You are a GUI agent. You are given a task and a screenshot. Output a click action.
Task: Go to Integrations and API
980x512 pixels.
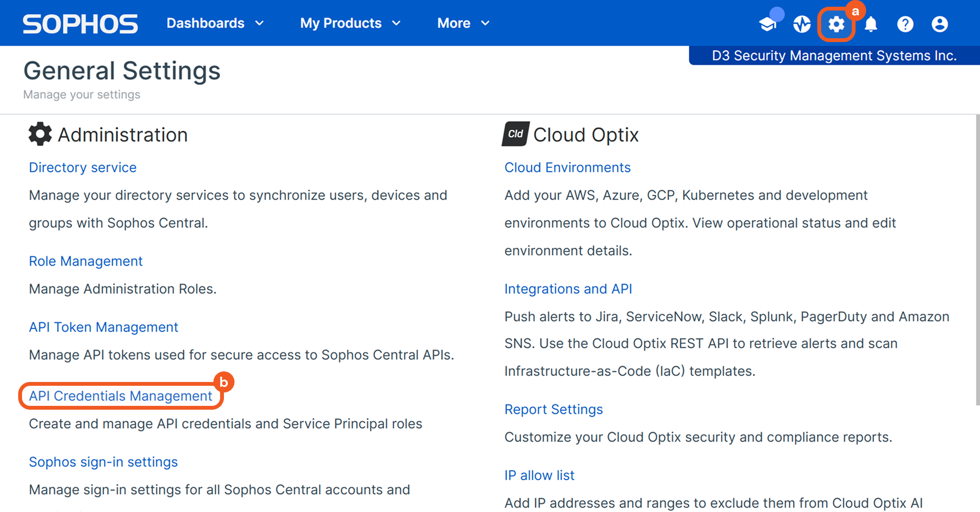coord(568,289)
